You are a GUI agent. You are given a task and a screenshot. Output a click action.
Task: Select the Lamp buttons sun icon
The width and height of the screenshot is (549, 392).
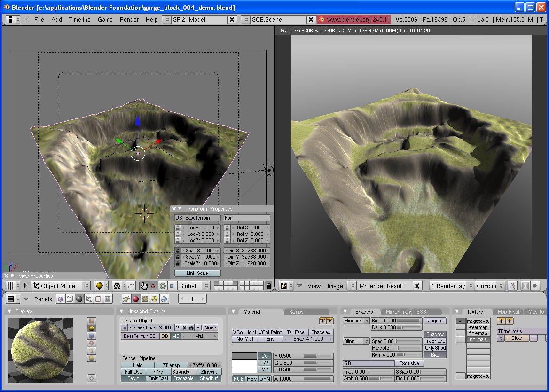point(126,299)
